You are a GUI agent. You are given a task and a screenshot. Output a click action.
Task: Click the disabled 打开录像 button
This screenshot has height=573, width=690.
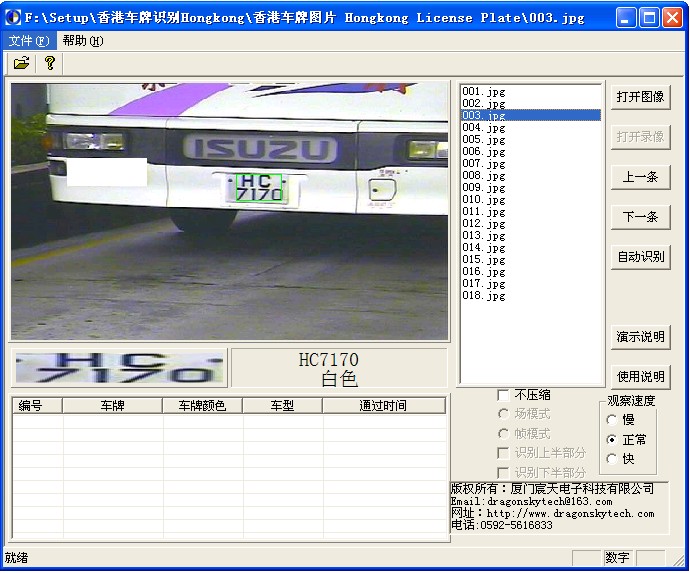(x=640, y=137)
